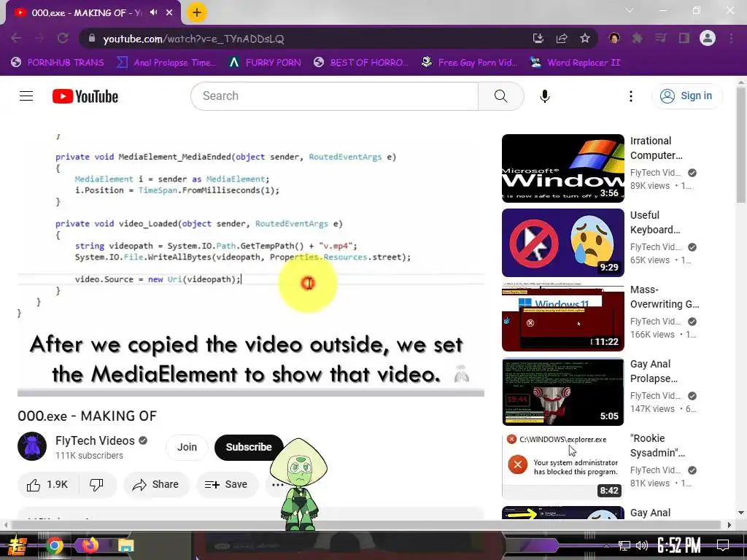Viewport: 747px width, 560px height.
Task: Go back to the previous page
Action: (x=16, y=38)
